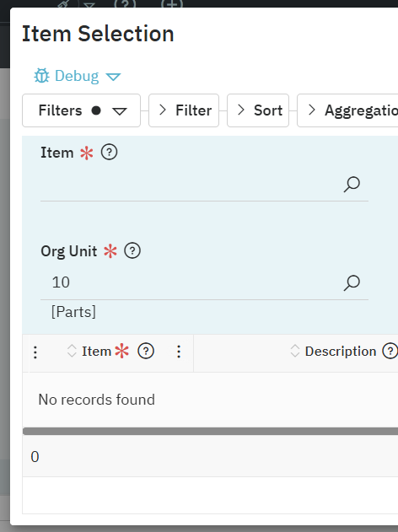This screenshot has width=398, height=532.
Task: Click the horizontal table scrollbar
Action: (210, 431)
